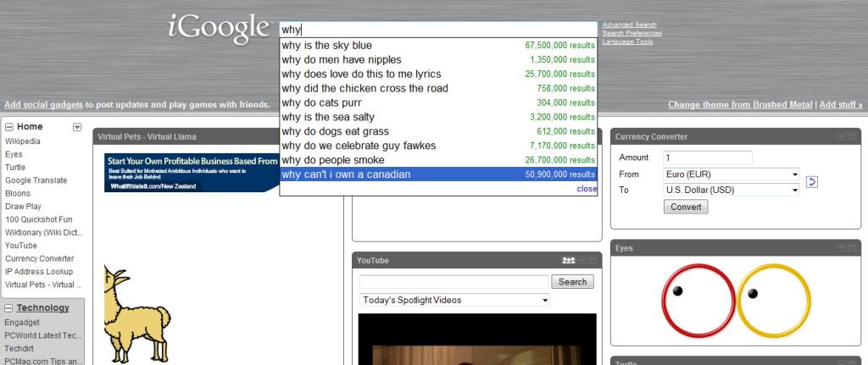Click the currency Amount input field
Screen dimensions: 868x365
pyautogui.click(x=708, y=158)
